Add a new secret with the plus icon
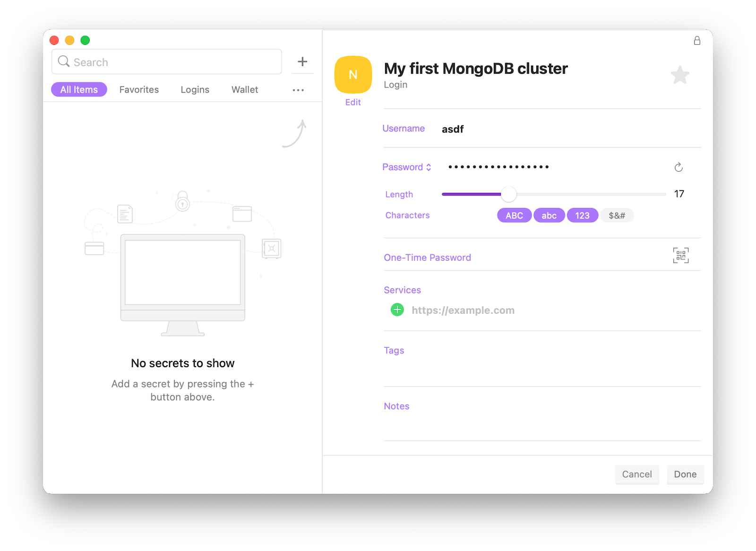 tap(302, 61)
